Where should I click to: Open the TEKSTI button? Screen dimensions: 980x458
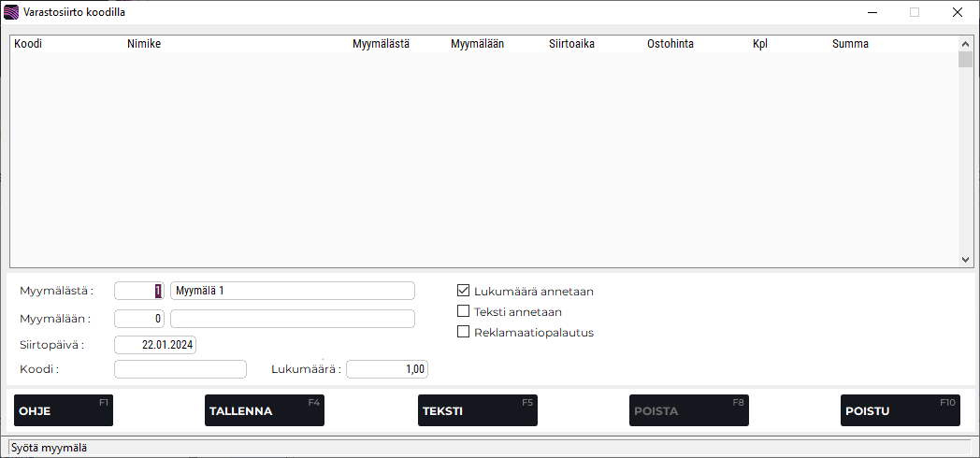click(x=477, y=410)
